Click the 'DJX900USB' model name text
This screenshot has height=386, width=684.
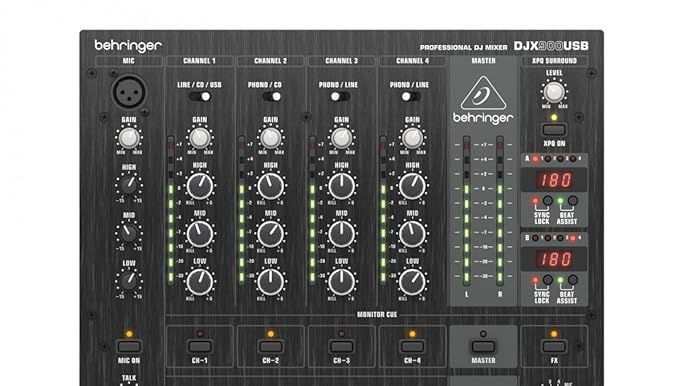[x=551, y=46]
